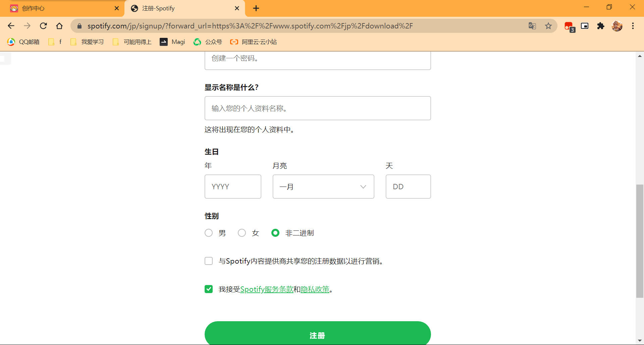Open the 隐私政策 link

315,289
